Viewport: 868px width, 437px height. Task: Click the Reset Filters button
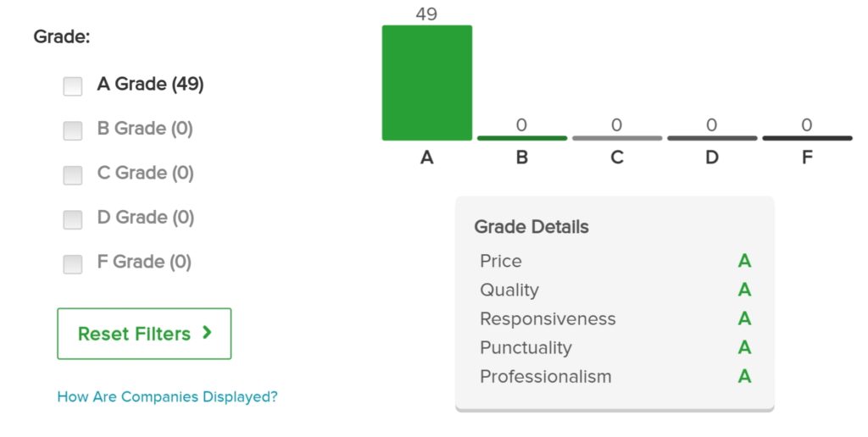click(x=144, y=334)
